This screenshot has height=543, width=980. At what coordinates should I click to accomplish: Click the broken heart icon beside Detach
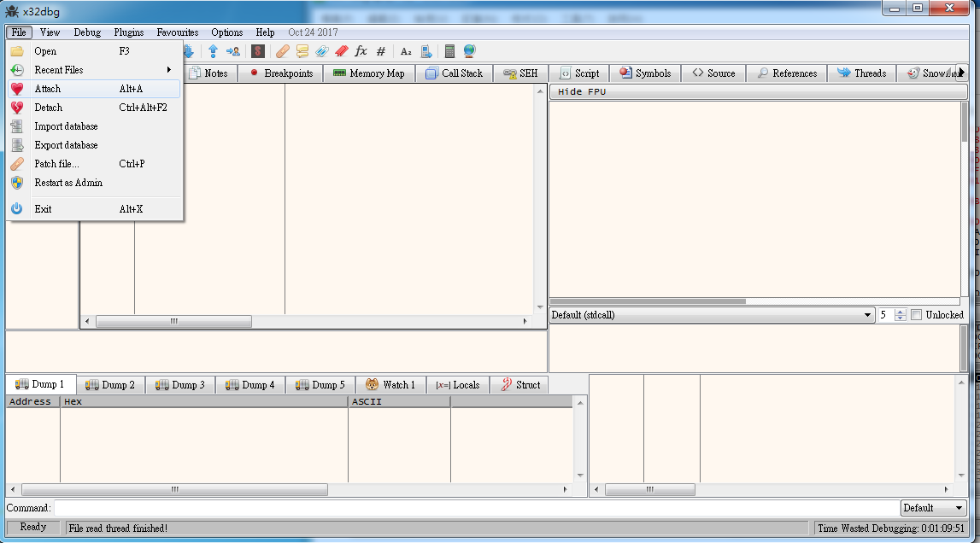point(17,108)
